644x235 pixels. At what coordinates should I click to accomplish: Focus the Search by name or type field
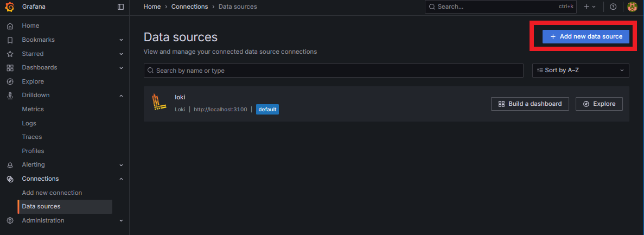(x=333, y=71)
